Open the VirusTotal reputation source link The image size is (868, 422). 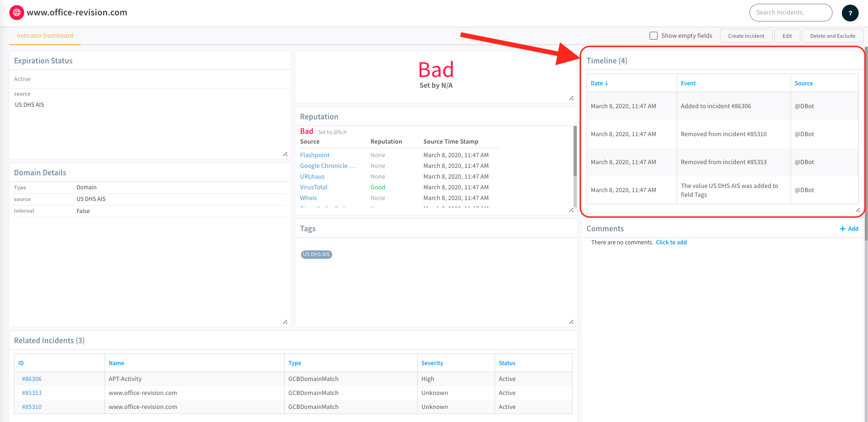314,187
